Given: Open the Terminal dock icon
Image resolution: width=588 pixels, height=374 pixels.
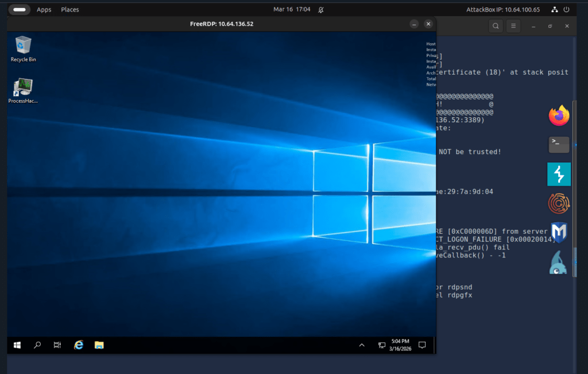Looking at the screenshot, I should click(x=559, y=144).
